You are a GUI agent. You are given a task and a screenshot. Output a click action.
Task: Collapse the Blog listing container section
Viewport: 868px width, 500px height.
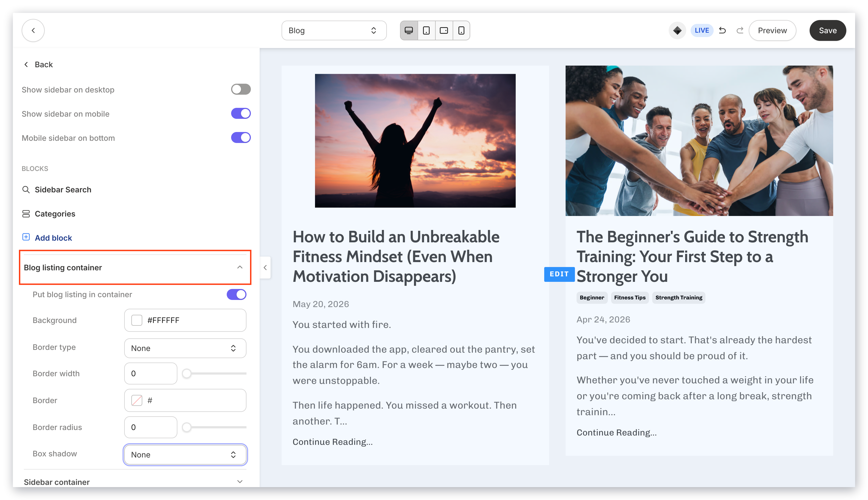click(135, 267)
